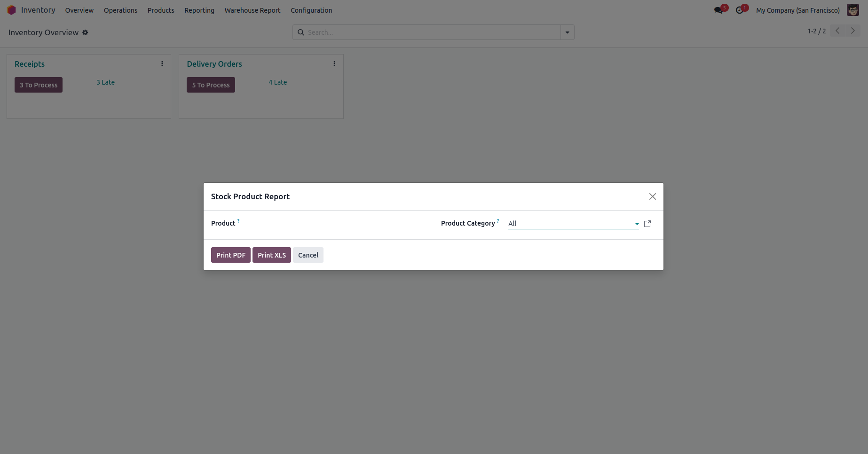
Task: Open the Delivery Orders card title
Action: tap(214, 64)
